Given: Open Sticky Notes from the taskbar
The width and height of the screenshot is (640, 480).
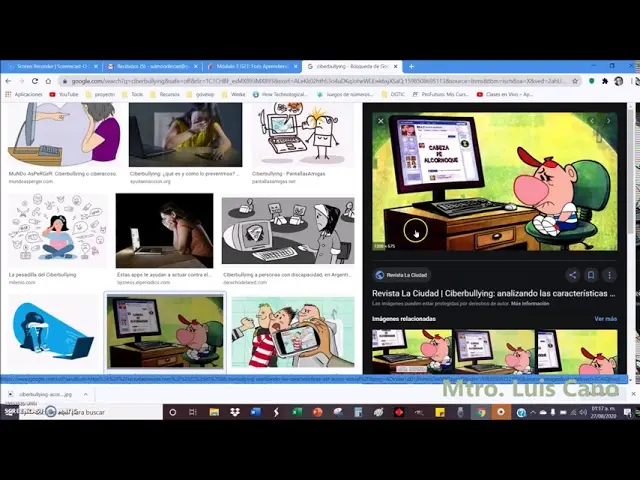Looking at the screenshot, I should tap(440, 412).
